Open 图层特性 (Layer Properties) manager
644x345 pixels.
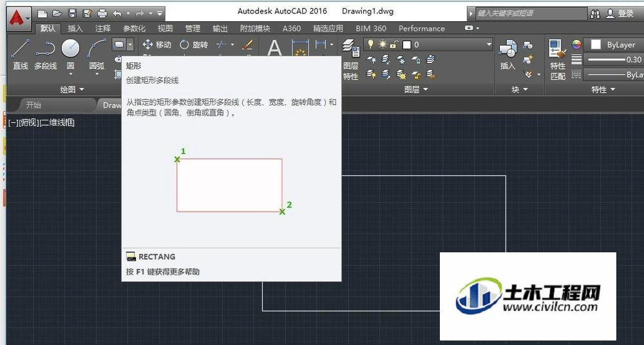click(351, 60)
